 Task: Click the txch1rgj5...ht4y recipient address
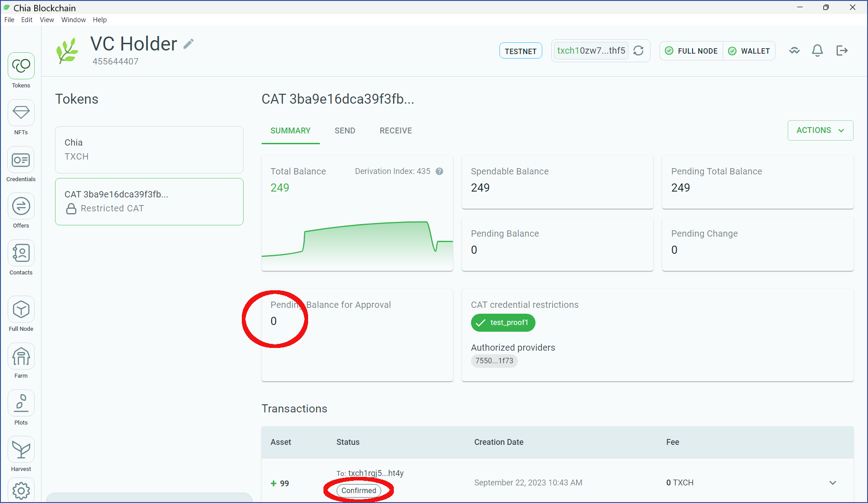376,473
